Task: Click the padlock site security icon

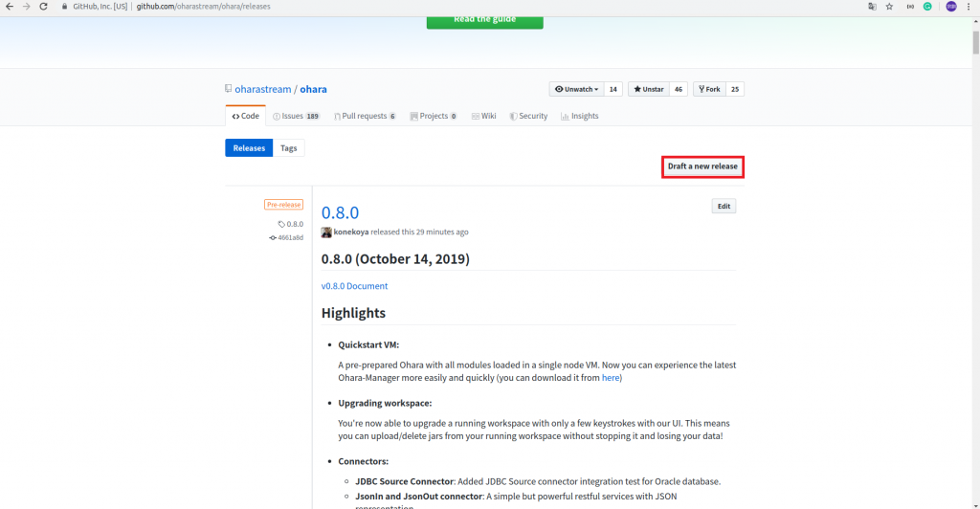Action: (x=64, y=7)
